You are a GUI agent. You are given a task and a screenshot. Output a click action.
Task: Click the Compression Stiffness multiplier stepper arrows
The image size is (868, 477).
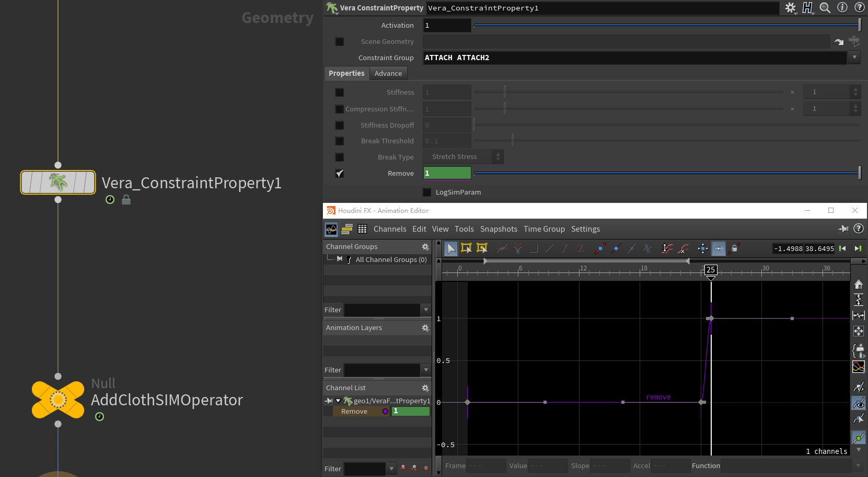(x=855, y=109)
